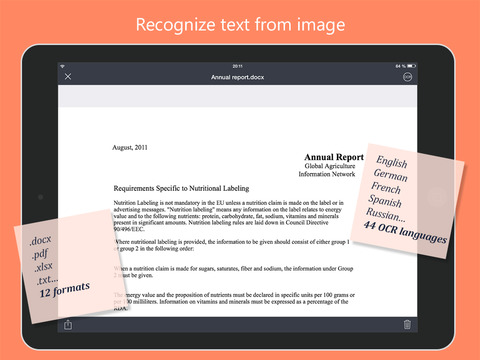Image resolution: width=480 pixels, height=360 pixels.
Task: Click 'German' on the languages note
Action: [x=391, y=175]
